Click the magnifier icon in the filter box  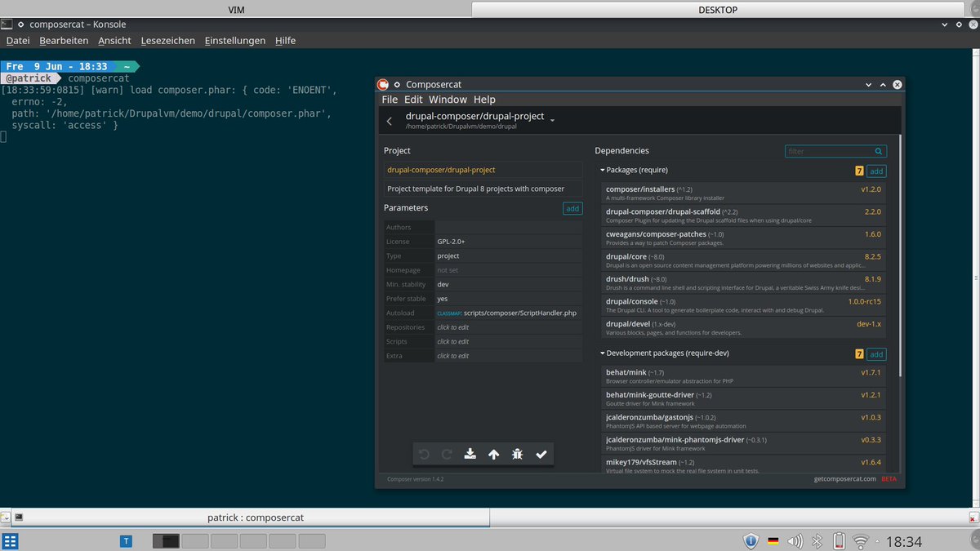pos(879,151)
